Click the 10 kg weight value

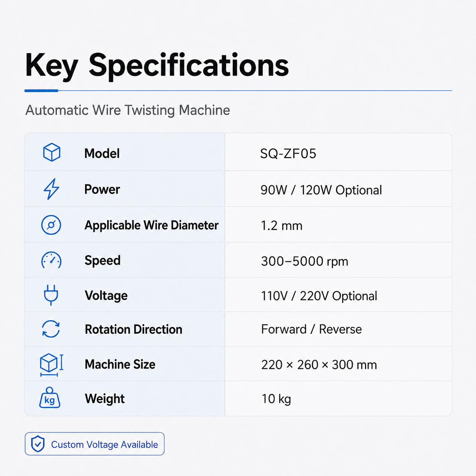click(276, 399)
